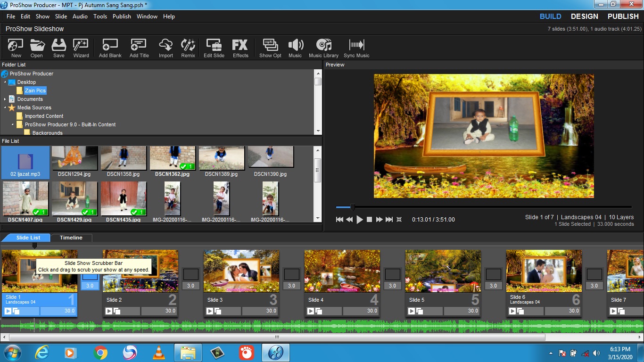Add a blank slide with Add Blank
644x362 pixels.
coord(110,49)
